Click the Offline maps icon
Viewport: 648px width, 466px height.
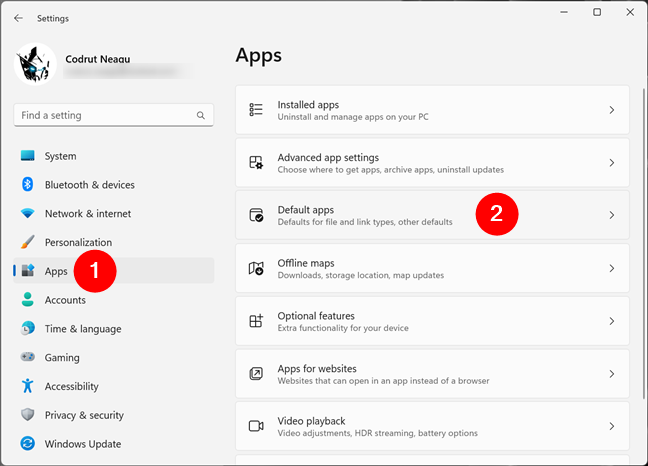[x=256, y=269]
